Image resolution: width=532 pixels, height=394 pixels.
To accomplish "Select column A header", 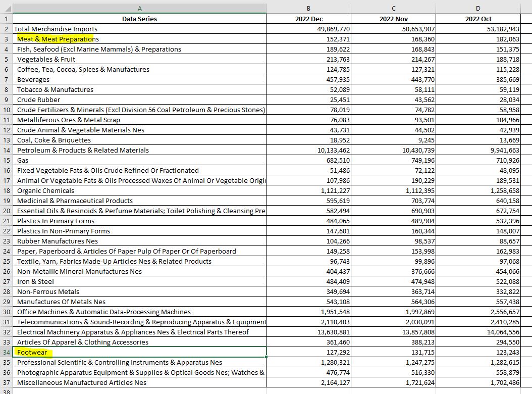I will click(139, 8).
